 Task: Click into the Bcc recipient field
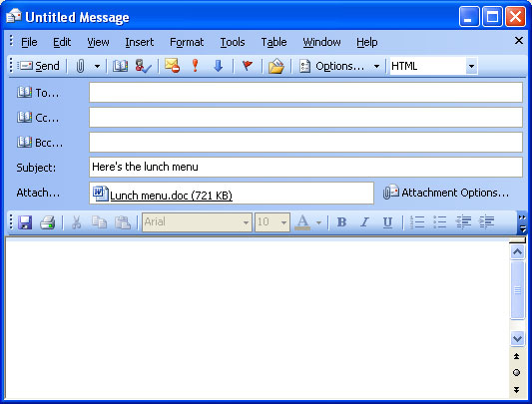coord(305,142)
